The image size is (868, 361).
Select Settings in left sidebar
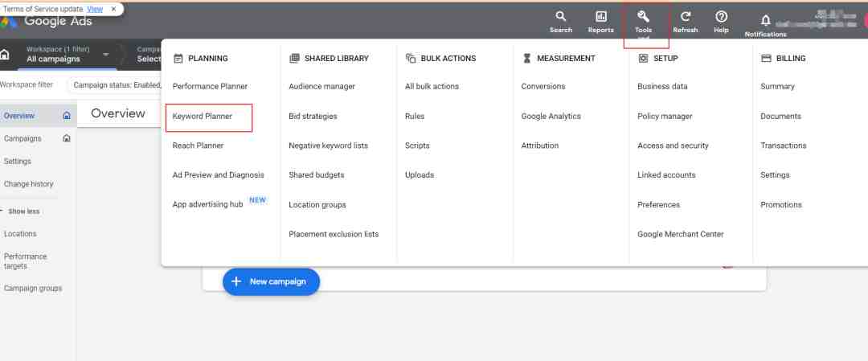(x=17, y=161)
